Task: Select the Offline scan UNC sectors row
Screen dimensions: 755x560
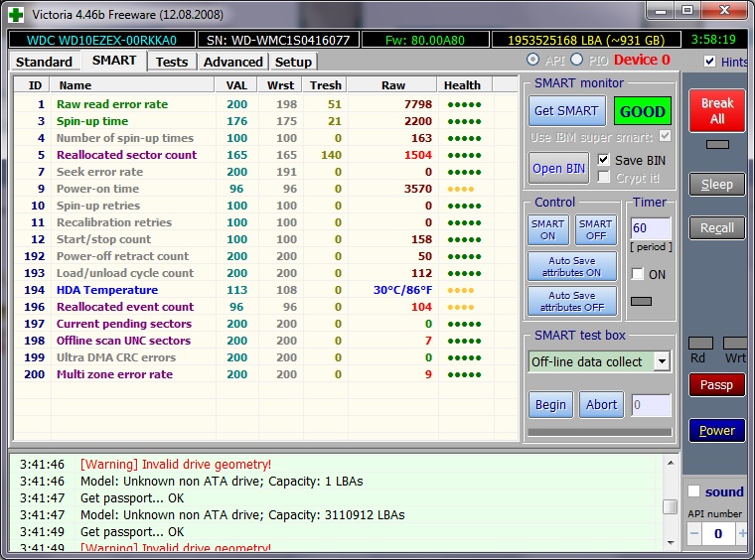Action: click(266, 341)
